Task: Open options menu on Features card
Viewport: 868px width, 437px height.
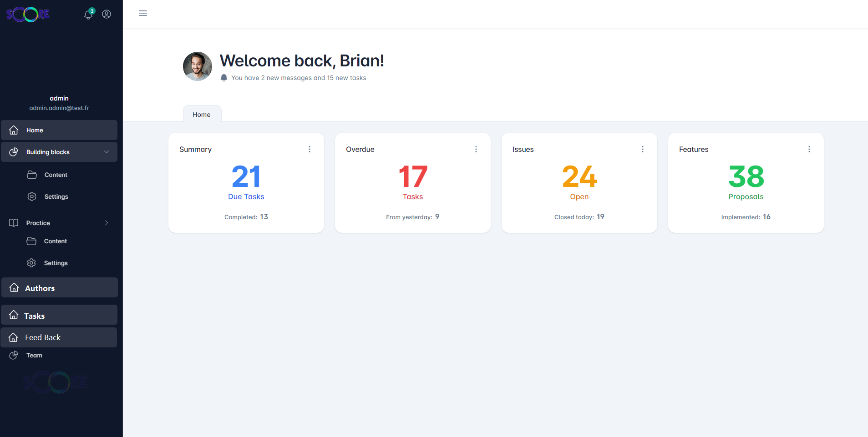Action: click(809, 149)
